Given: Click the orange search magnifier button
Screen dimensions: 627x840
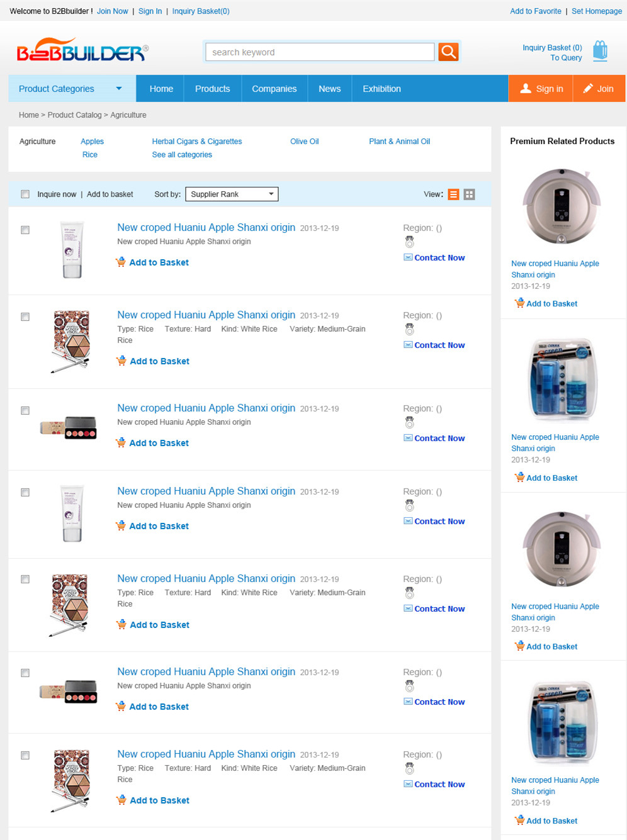Looking at the screenshot, I should (448, 52).
